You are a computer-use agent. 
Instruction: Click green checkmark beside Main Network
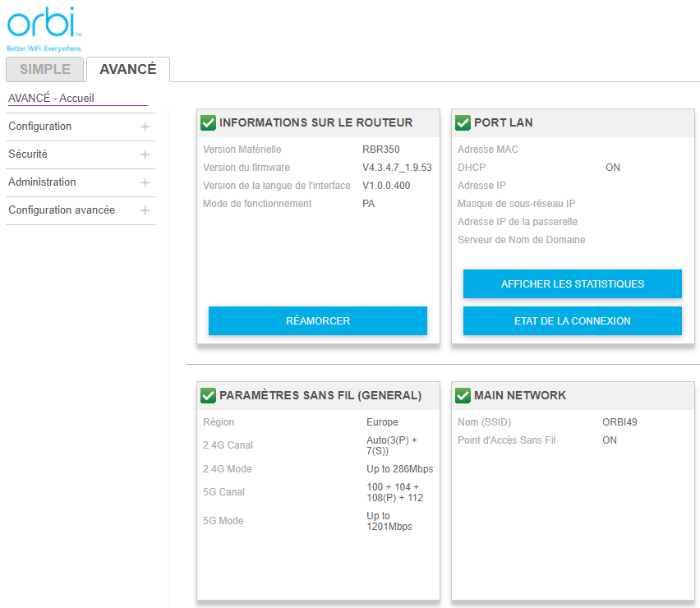point(463,396)
